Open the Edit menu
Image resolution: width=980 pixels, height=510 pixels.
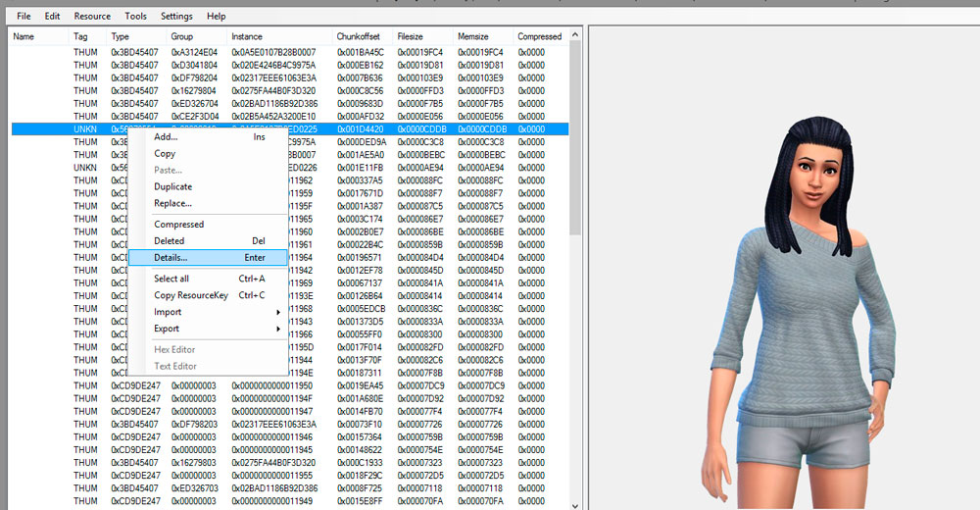point(52,16)
